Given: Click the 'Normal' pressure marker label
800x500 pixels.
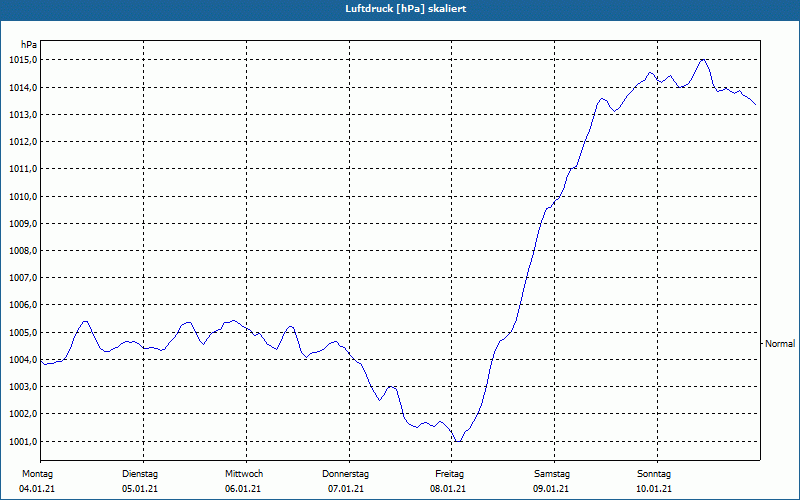Looking at the screenshot, I should coord(780,344).
